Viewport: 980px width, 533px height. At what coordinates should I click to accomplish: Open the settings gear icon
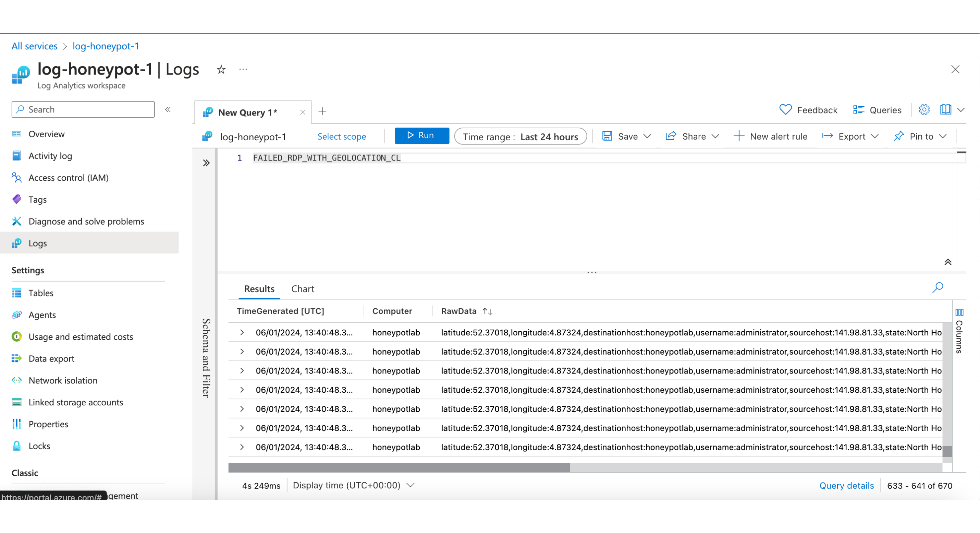coord(924,110)
